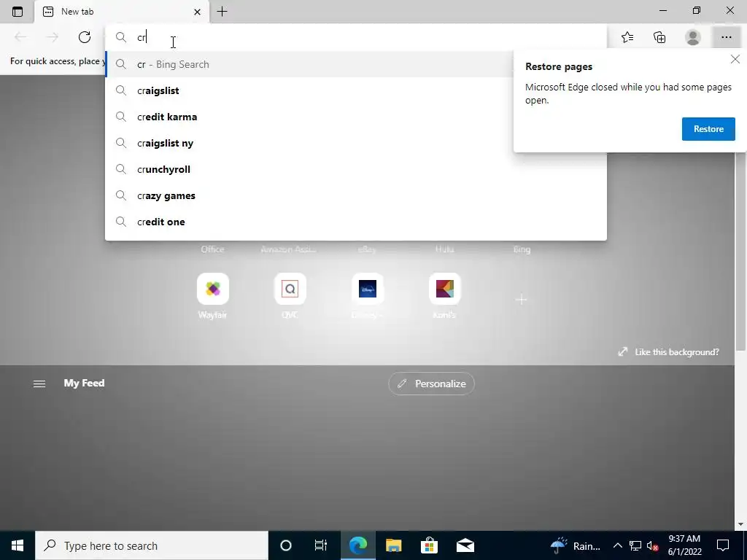The width and height of the screenshot is (747, 560).
Task: Show hidden system tray icons
Action: [x=617, y=545]
